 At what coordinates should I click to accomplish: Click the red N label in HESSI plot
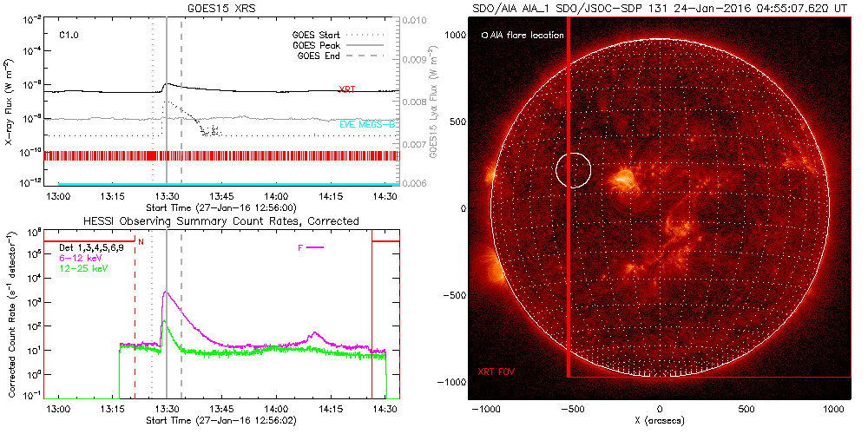coord(141,242)
